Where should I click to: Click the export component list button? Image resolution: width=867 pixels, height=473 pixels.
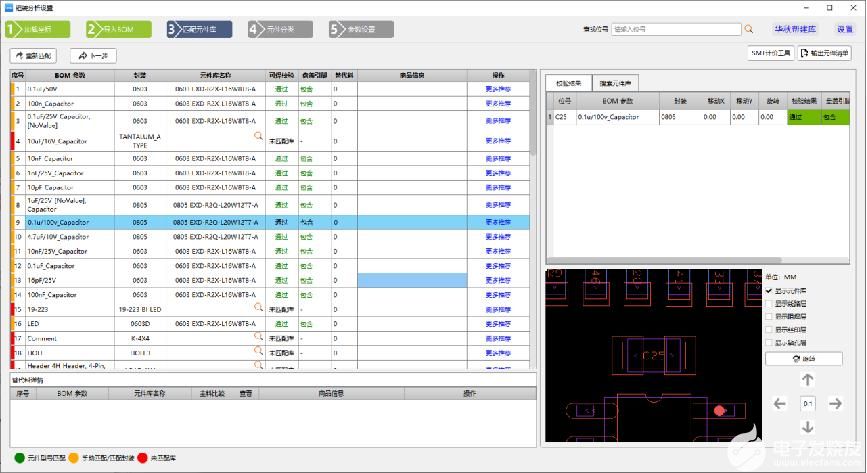[x=824, y=53]
